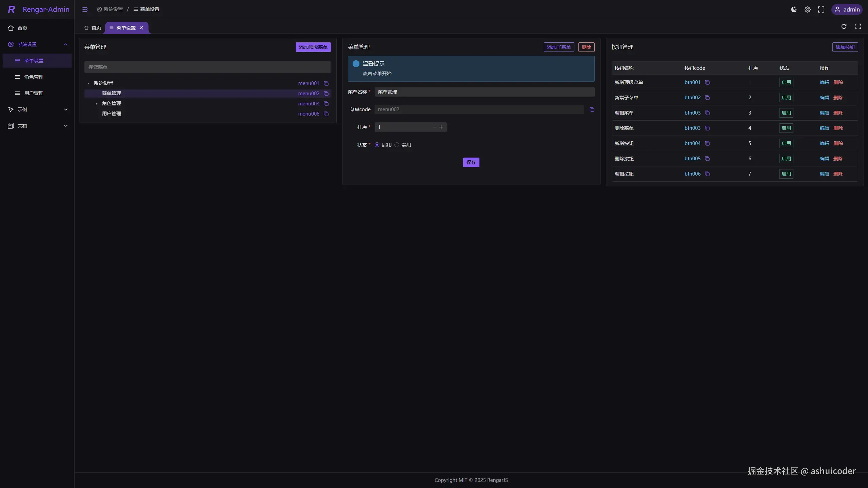Select 禁用 status radio button
The width and height of the screenshot is (868, 488).
(x=397, y=145)
